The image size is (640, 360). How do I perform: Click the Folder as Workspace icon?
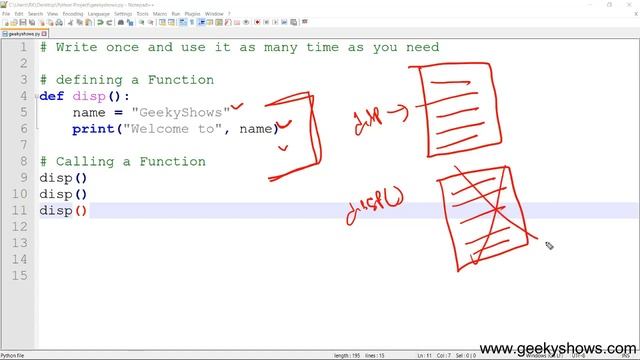coord(237,22)
